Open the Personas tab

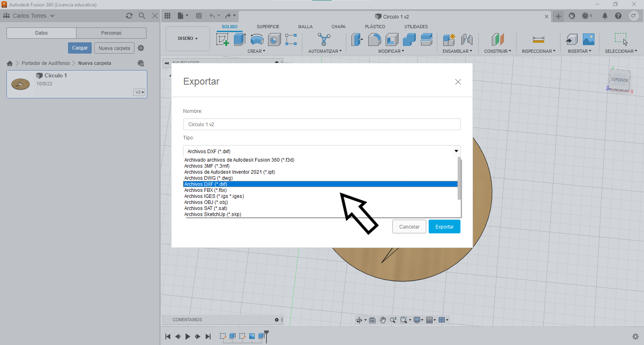[x=111, y=33]
